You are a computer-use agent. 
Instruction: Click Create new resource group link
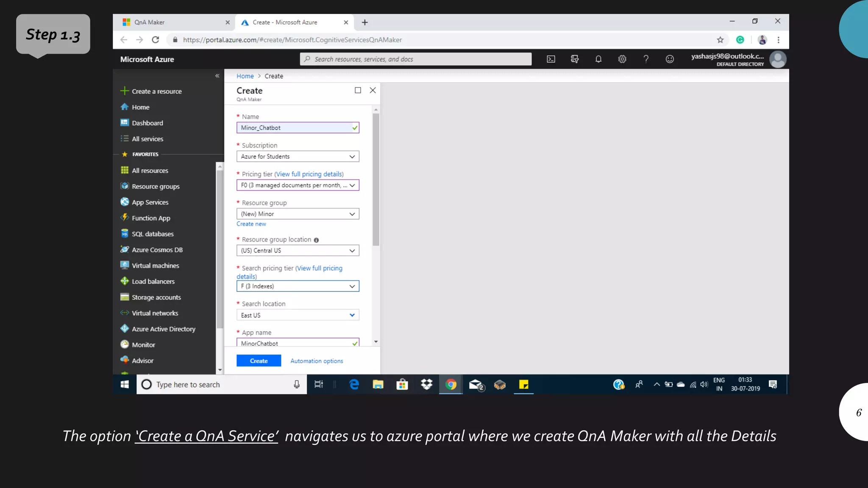click(x=251, y=224)
